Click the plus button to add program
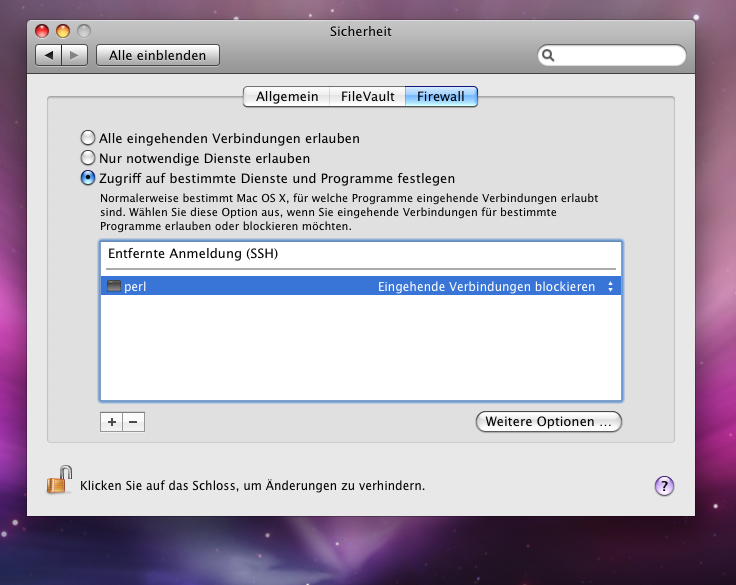Screen dimensions: 736x585 tap(111, 422)
